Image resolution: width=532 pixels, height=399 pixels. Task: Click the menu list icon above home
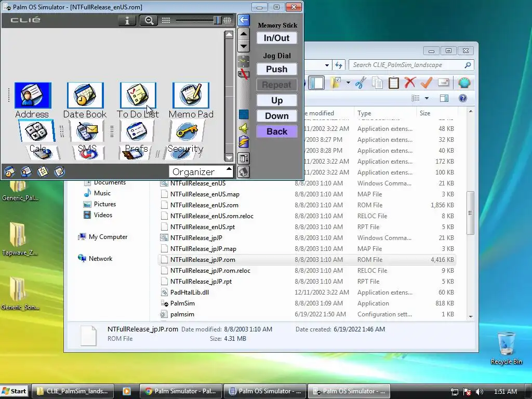244,158
